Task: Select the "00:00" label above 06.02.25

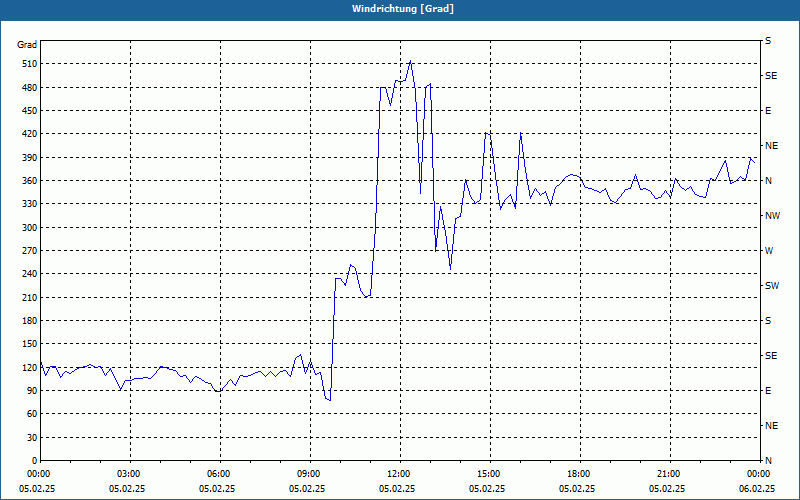Action: tap(757, 474)
